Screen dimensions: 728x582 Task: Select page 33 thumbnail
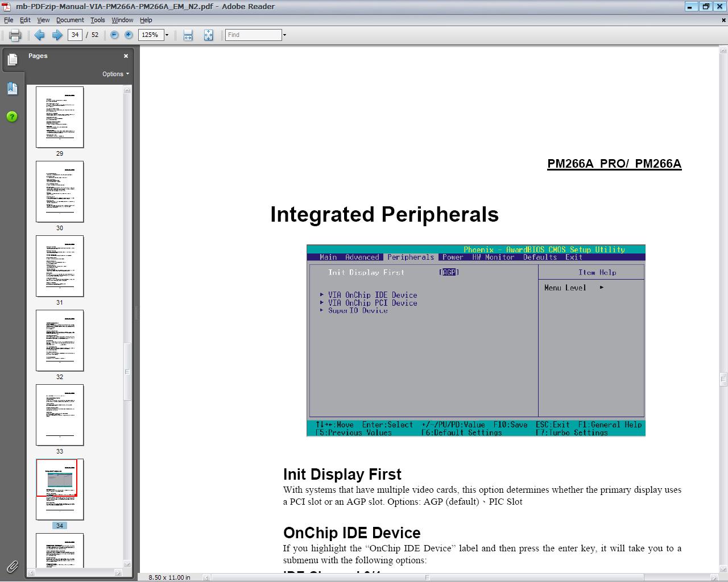pyautogui.click(x=60, y=415)
